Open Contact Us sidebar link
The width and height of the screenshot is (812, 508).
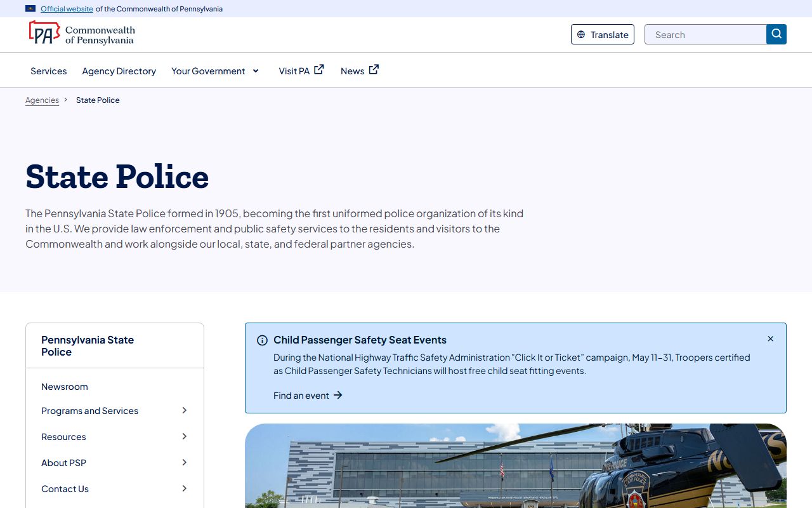point(65,489)
